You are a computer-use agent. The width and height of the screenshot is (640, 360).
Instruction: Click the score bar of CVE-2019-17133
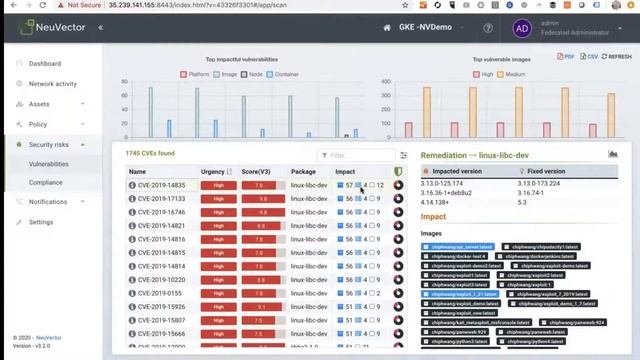click(x=263, y=199)
